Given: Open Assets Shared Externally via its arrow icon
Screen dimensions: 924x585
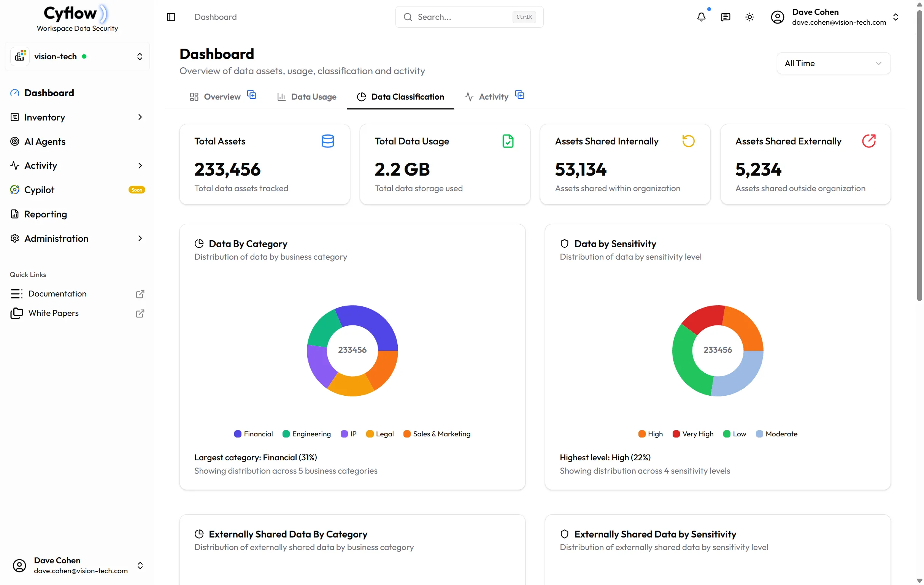Looking at the screenshot, I should coord(869,141).
